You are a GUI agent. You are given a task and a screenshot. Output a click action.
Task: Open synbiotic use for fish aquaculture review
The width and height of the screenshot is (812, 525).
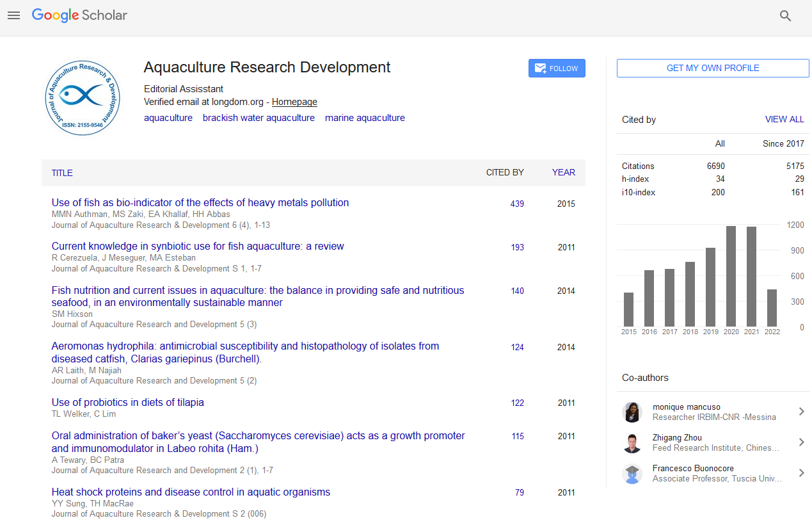click(198, 246)
